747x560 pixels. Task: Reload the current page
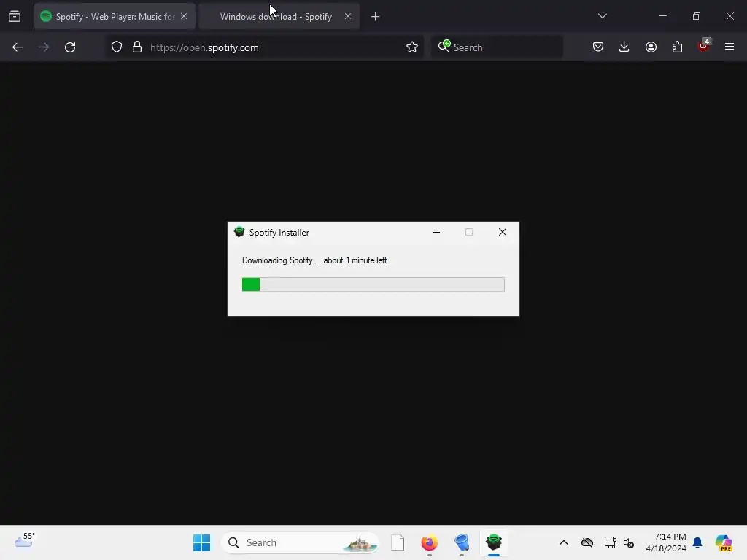70,47
